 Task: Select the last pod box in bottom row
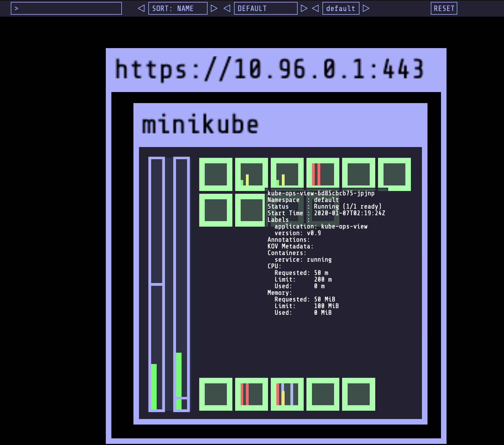pyautogui.click(x=358, y=394)
